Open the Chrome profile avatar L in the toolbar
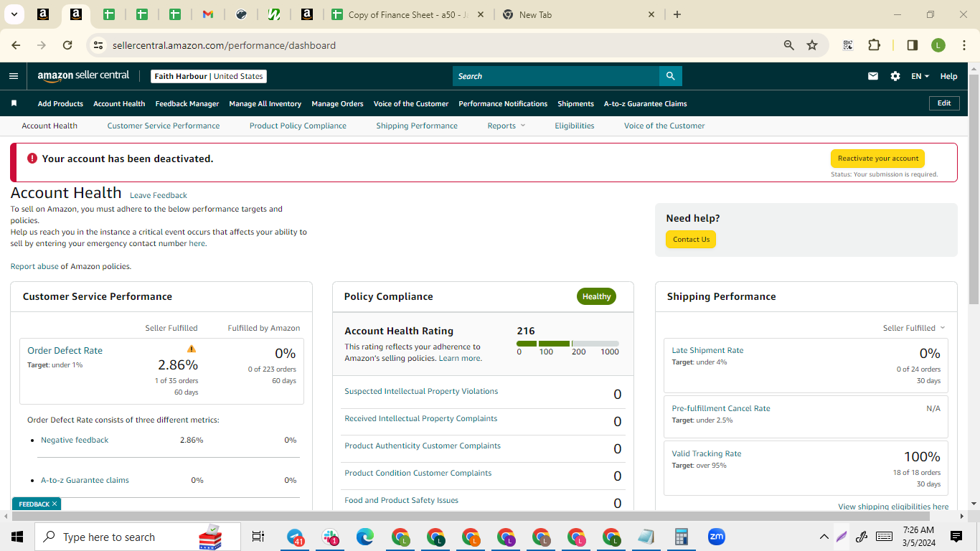The height and width of the screenshot is (551, 980). pyautogui.click(x=938, y=45)
